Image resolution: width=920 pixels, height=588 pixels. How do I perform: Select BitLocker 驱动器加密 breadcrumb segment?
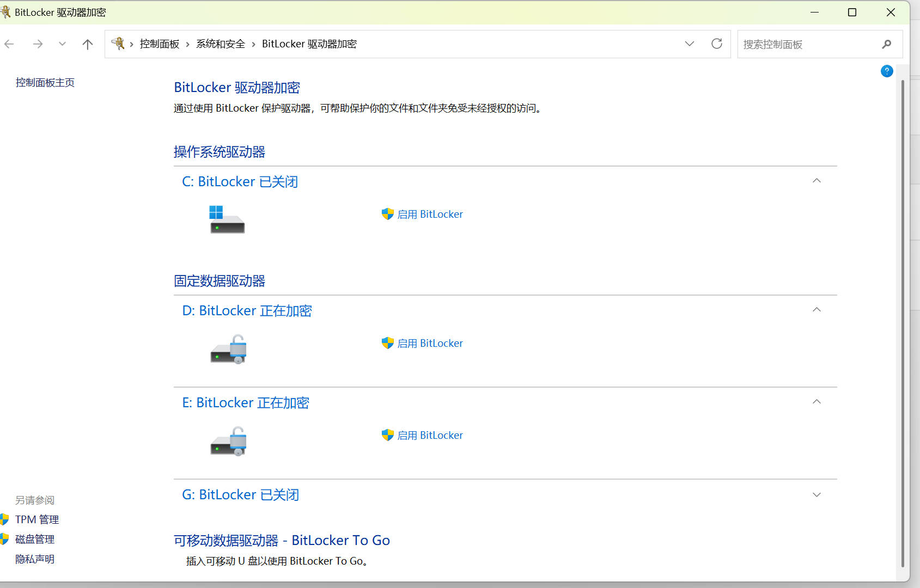(309, 44)
